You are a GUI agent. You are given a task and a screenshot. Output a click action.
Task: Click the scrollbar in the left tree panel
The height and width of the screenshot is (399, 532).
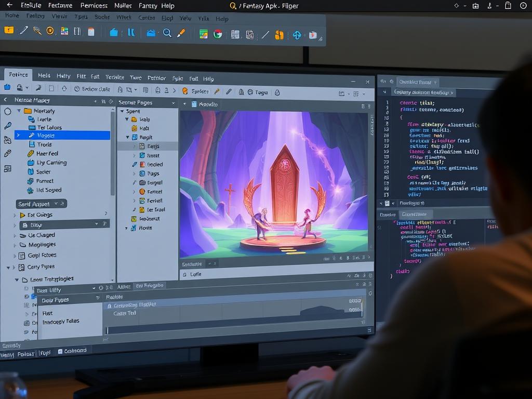[113, 152]
